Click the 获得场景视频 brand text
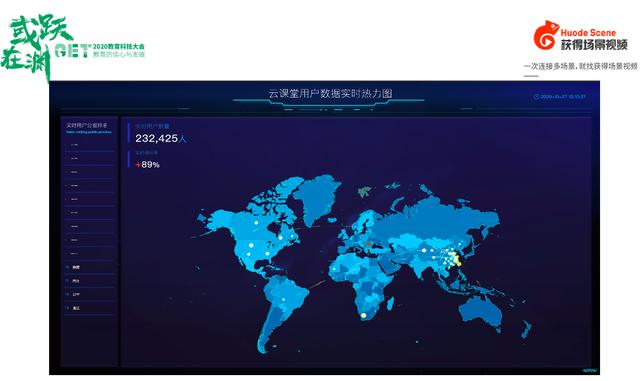 click(x=594, y=45)
